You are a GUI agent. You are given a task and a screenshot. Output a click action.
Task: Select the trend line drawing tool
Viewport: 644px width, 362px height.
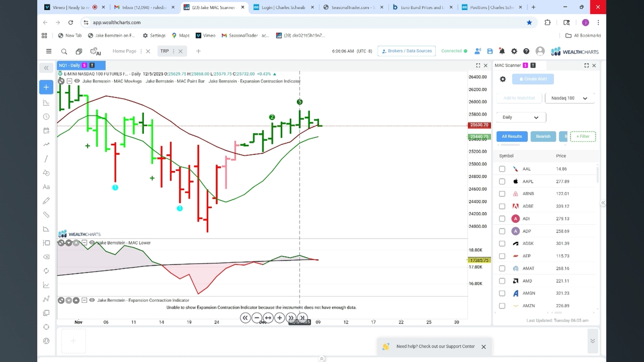pyautogui.click(x=46, y=159)
